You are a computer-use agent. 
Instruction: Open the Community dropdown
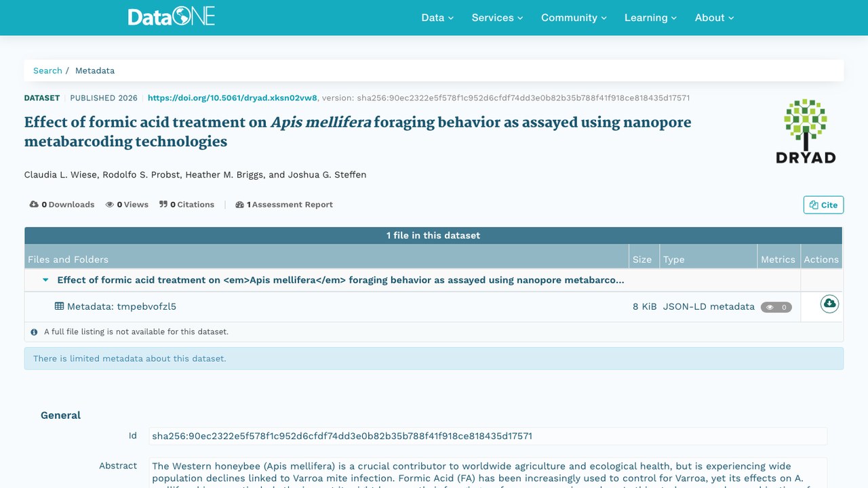point(574,18)
